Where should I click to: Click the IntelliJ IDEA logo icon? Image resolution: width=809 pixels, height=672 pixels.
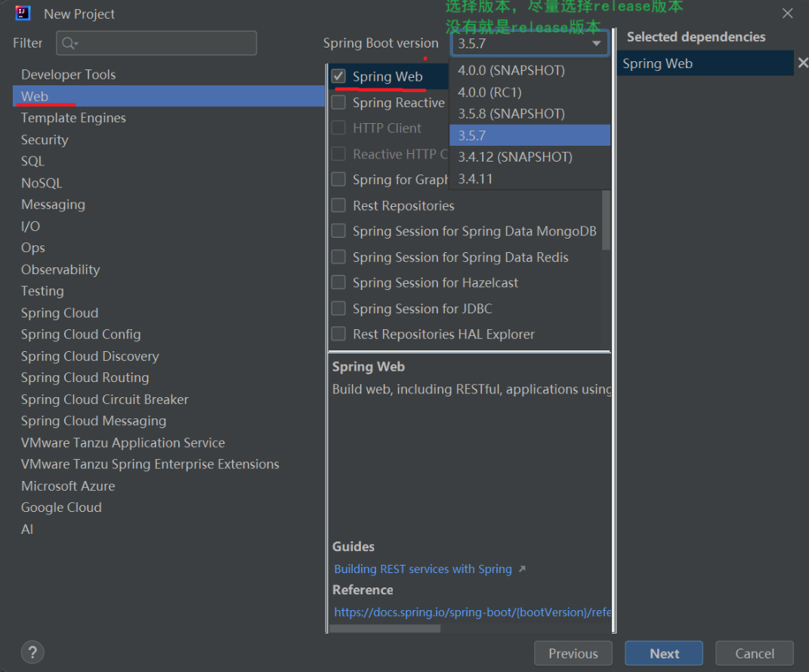(x=23, y=14)
